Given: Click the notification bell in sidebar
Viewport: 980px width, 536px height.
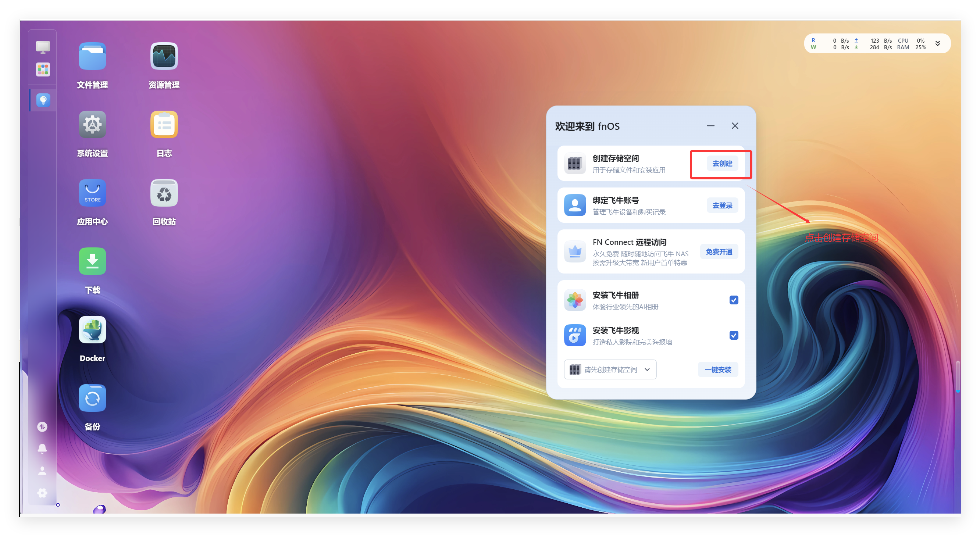Looking at the screenshot, I should (42, 449).
